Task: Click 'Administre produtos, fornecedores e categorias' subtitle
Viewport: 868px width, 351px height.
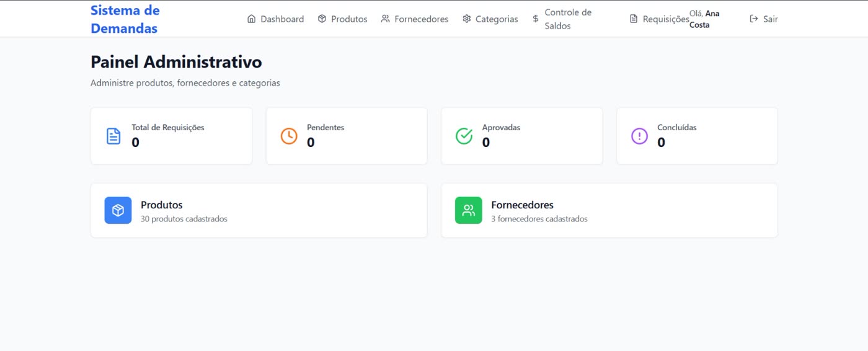Action: [185, 82]
